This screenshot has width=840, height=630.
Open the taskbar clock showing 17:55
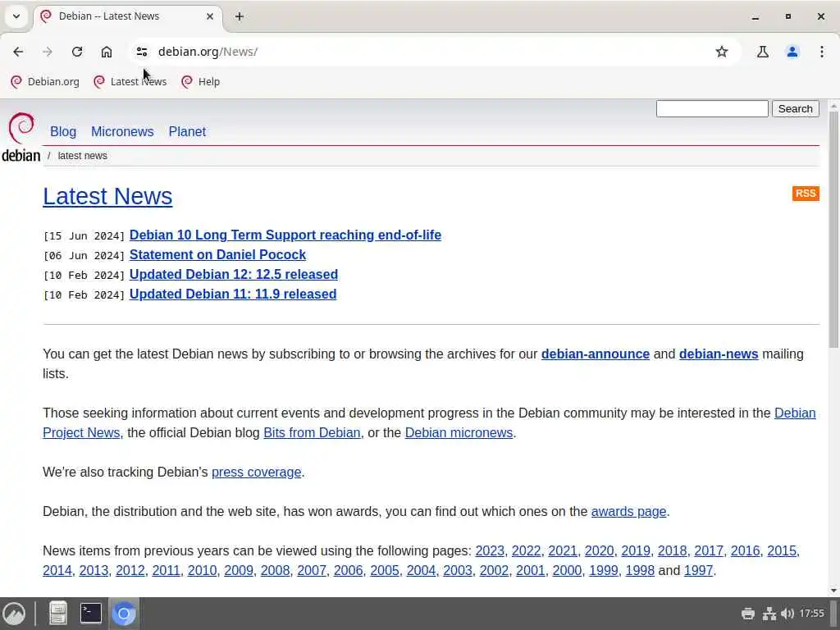(811, 614)
